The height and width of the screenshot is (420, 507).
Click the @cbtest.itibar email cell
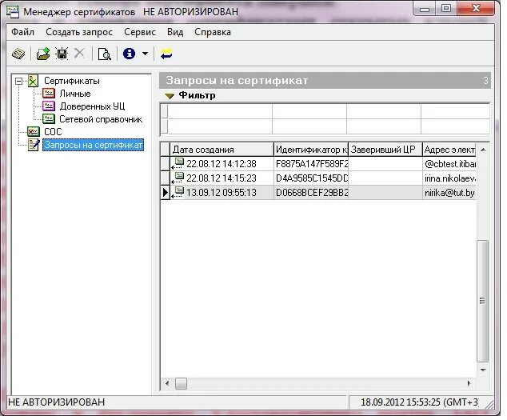pos(449,164)
